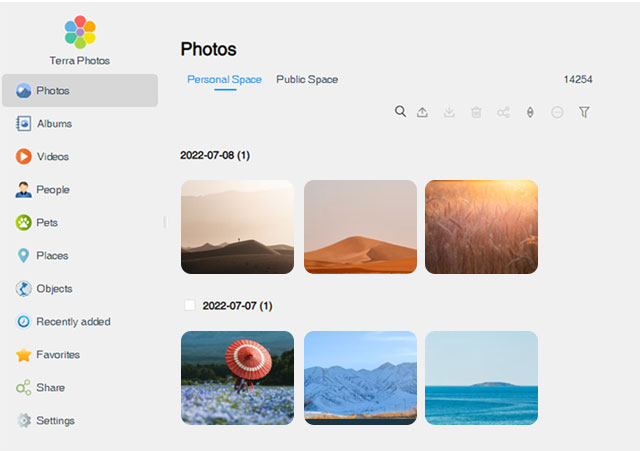The image size is (640, 451).
Task: Switch to the Public Space tab
Action: point(307,79)
